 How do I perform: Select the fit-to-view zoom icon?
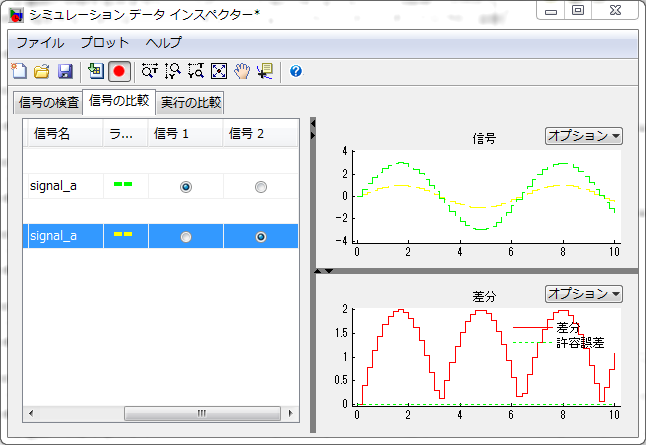[219, 71]
